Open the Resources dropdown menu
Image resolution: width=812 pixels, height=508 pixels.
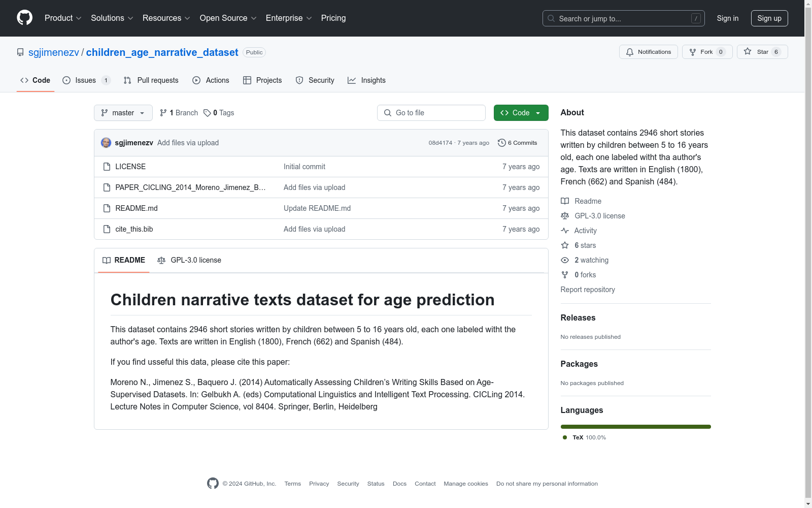[x=166, y=18]
